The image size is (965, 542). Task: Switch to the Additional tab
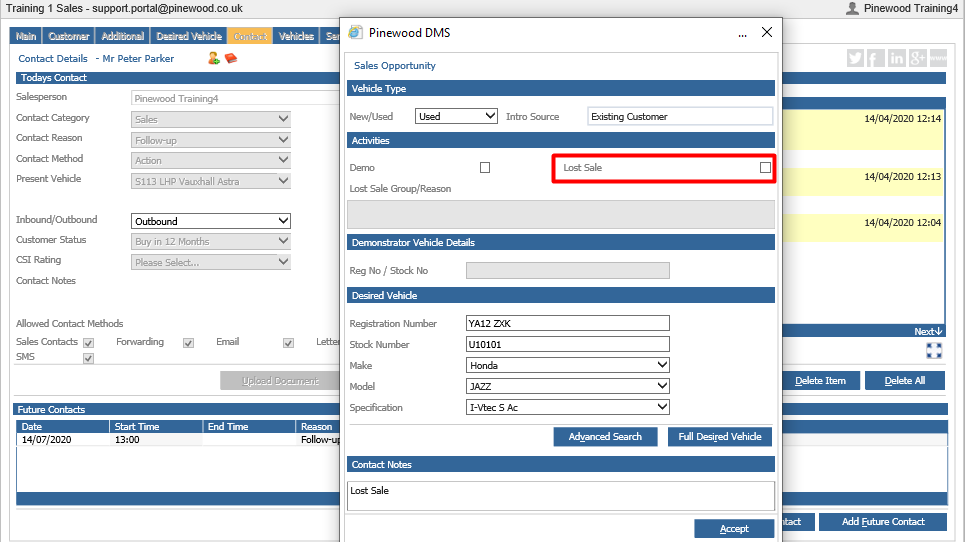pyautogui.click(x=122, y=36)
